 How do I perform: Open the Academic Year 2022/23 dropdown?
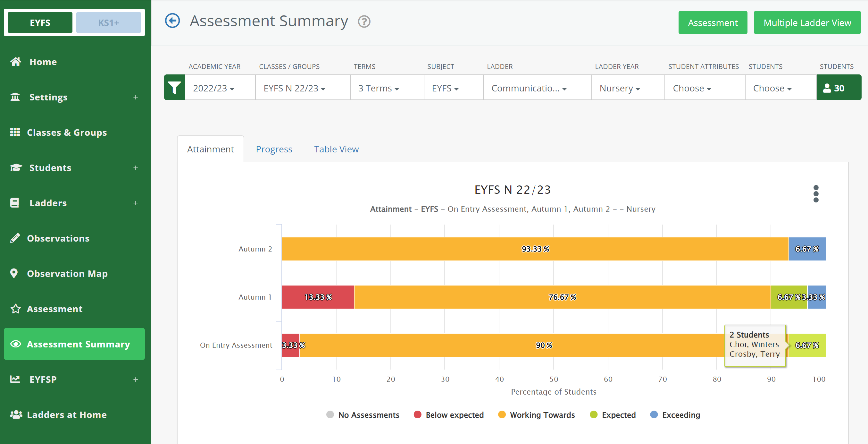click(x=213, y=88)
